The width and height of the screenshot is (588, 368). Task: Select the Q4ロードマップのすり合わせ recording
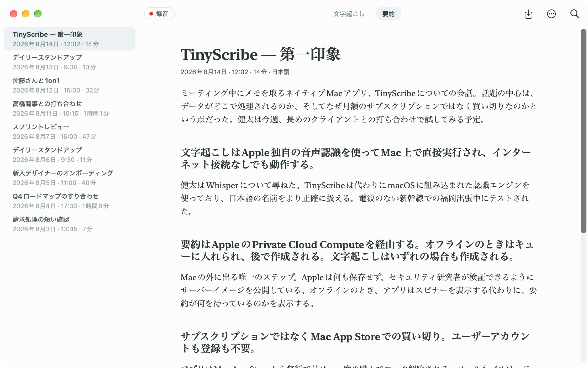point(70,201)
